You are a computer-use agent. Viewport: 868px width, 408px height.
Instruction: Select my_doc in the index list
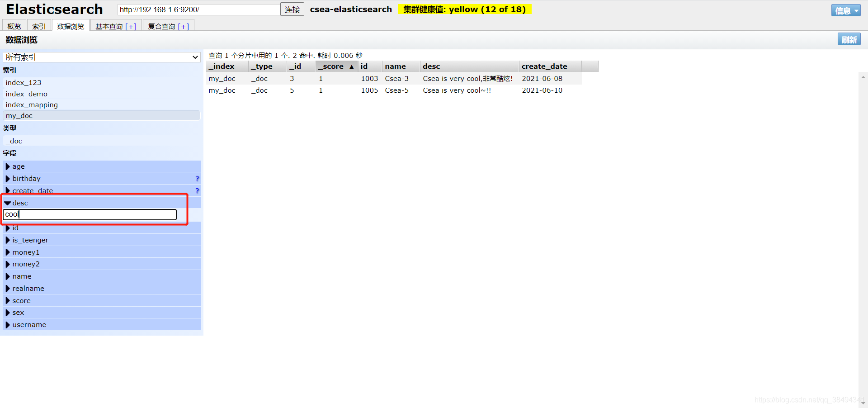click(102, 116)
